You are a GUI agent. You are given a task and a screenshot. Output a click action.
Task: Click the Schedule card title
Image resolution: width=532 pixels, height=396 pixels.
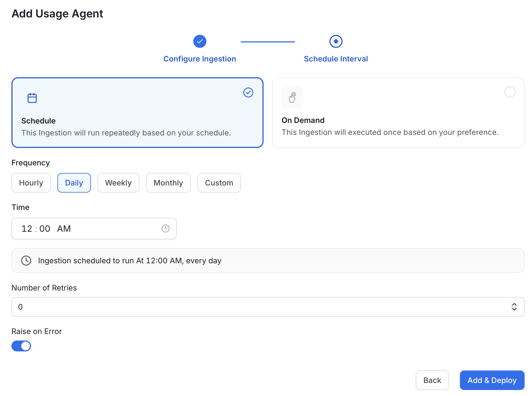click(x=38, y=121)
